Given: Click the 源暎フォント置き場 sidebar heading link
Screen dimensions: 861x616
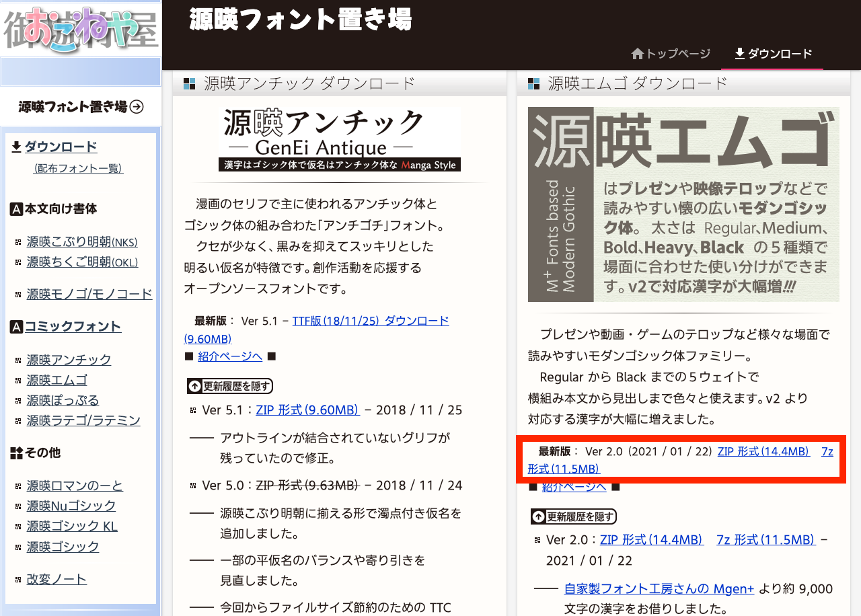Looking at the screenshot, I should tap(81, 106).
